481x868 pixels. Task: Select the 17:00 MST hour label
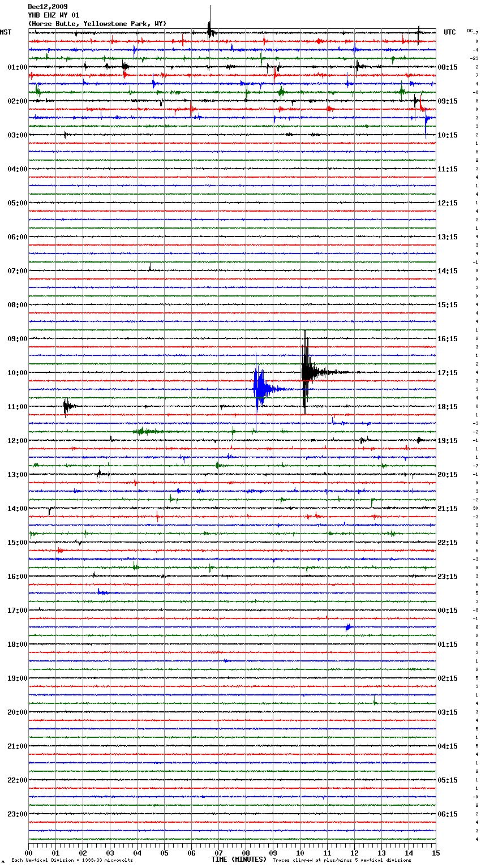pos(18,611)
